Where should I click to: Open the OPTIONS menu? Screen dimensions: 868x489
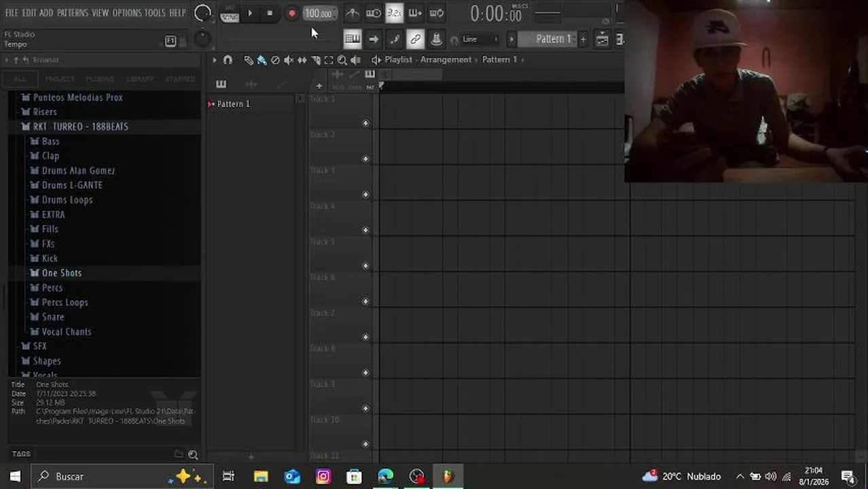[x=127, y=13]
